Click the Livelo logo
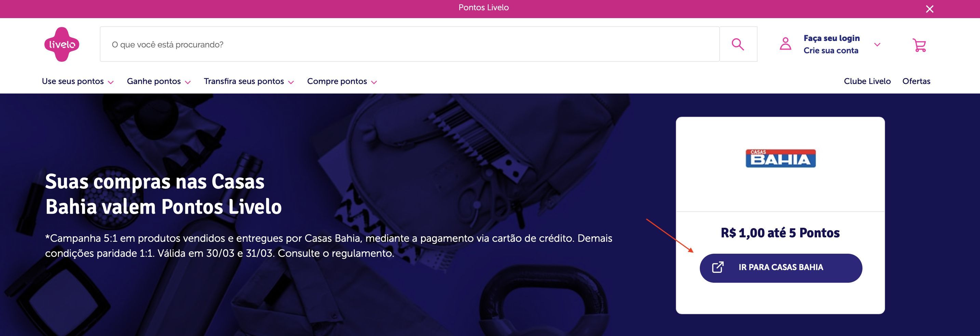The image size is (980, 336). pyautogui.click(x=62, y=44)
